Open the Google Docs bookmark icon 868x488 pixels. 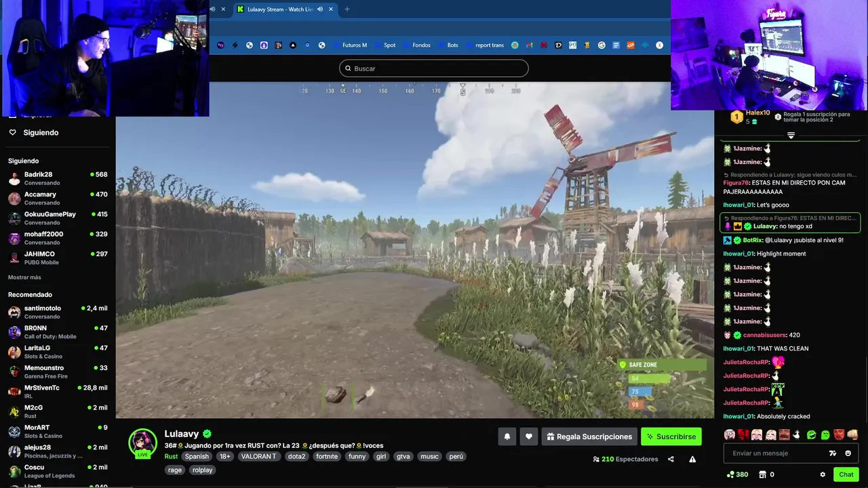pos(616,45)
